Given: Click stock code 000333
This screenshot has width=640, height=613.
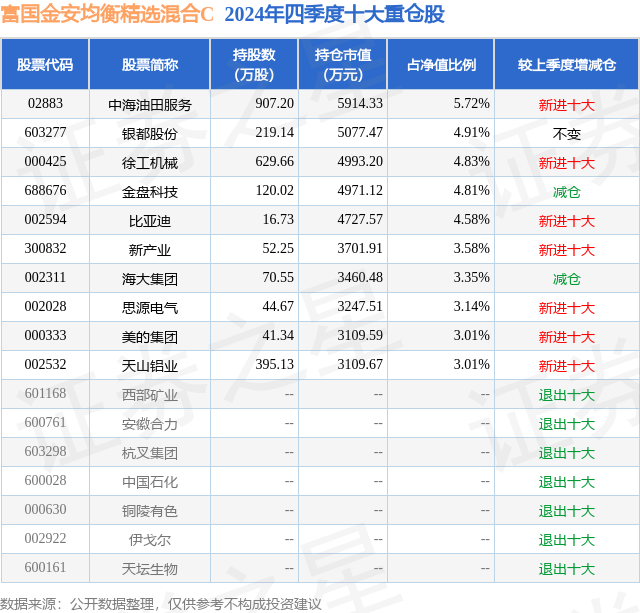Looking at the screenshot, I should point(45,335).
